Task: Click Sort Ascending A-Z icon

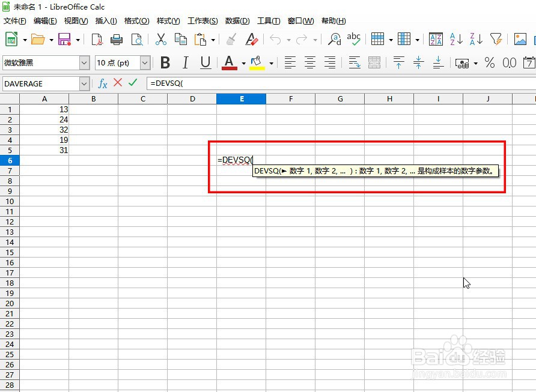Action: click(456, 39)
